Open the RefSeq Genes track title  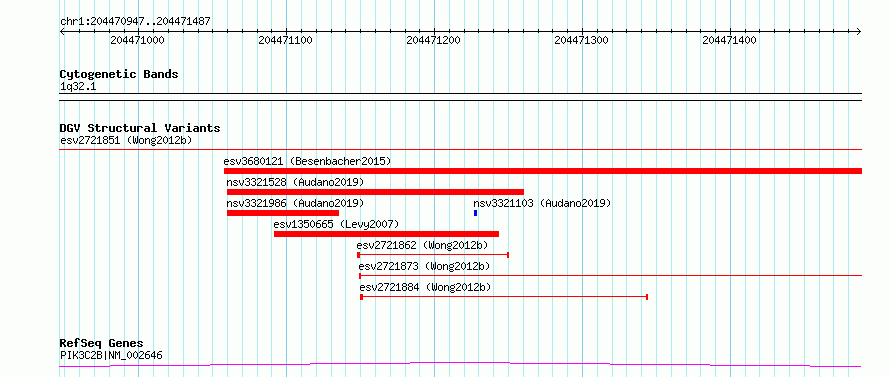pyautogui.click(x=102, y=343)
